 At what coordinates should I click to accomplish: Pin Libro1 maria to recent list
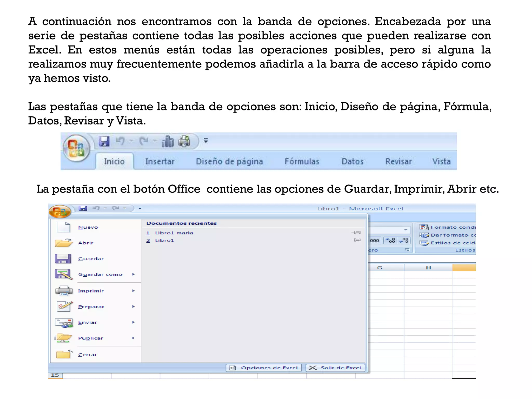(x=356, y=232)
